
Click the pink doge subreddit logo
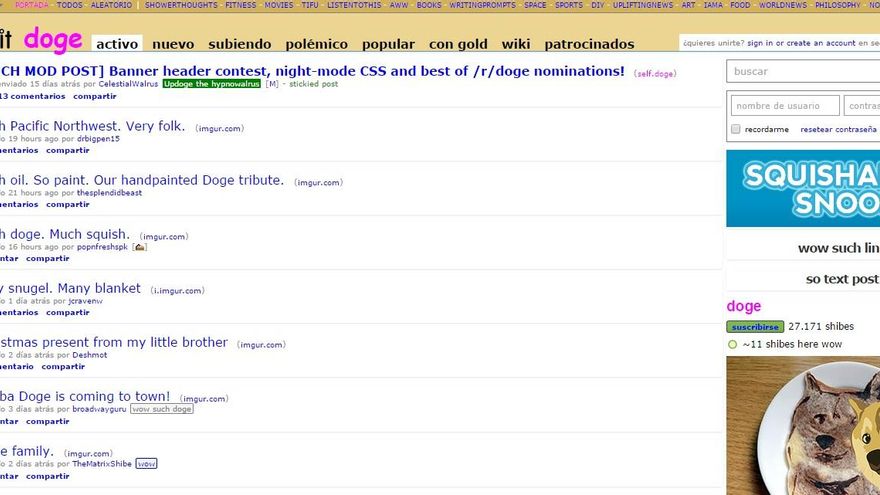(52, 40)
